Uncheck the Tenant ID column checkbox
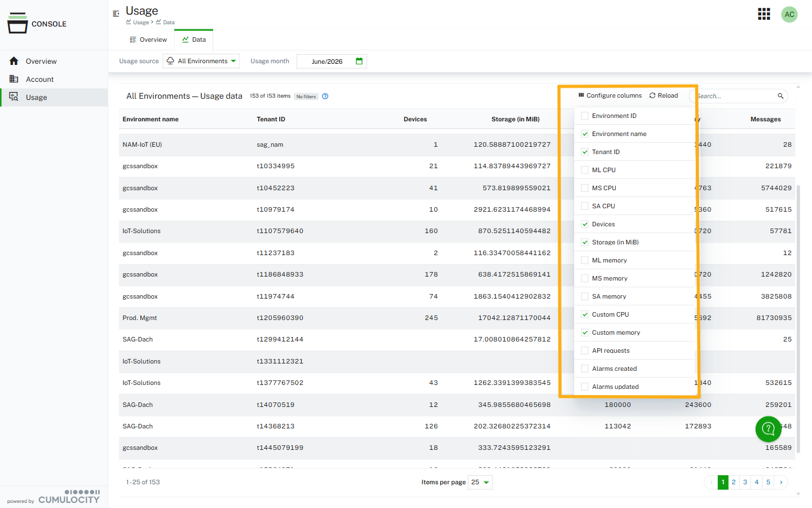812x508 pixels. click(585, 152)
